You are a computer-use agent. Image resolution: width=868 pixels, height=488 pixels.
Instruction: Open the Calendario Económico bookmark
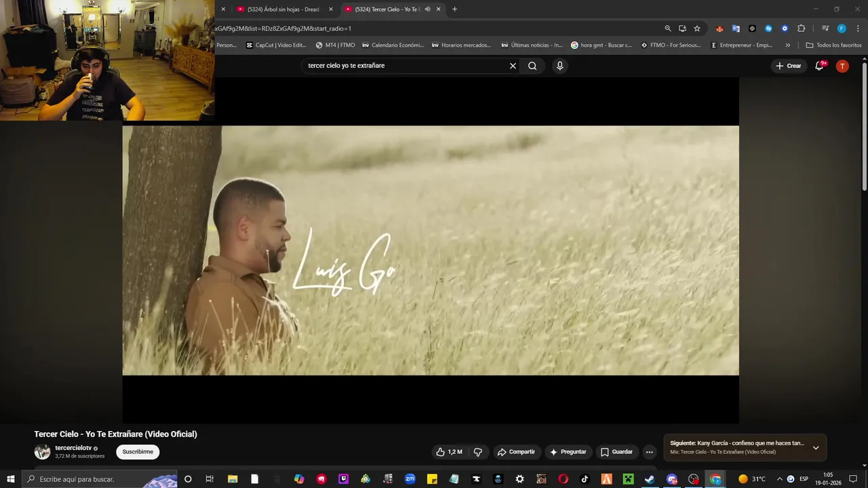point(393,45)
